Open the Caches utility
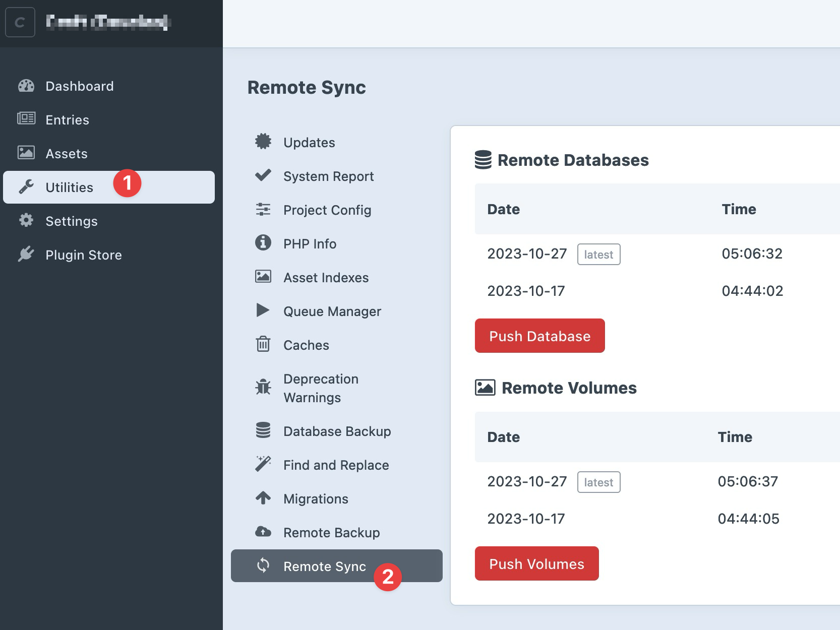Viewport: 840px width, 630px height. [x=307, y=345]
